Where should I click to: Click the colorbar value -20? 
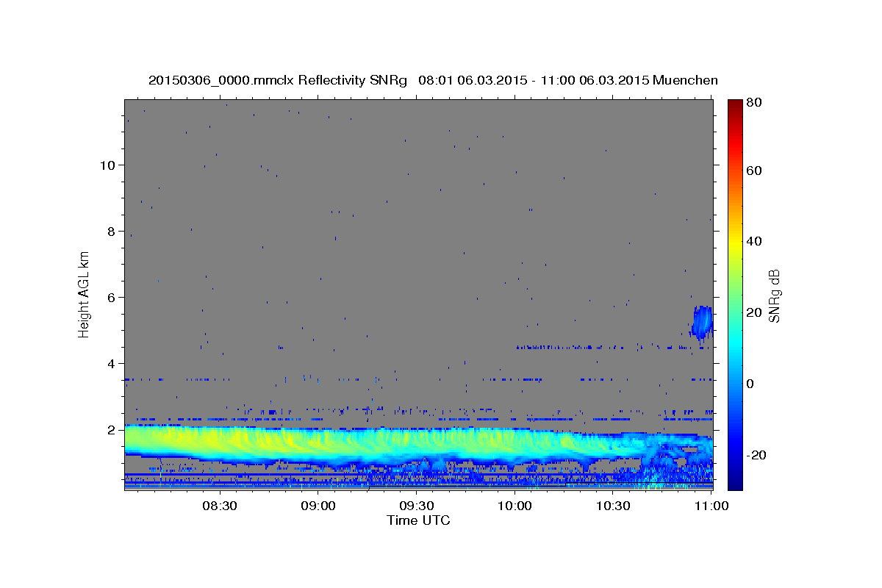[x=758, y=455]
